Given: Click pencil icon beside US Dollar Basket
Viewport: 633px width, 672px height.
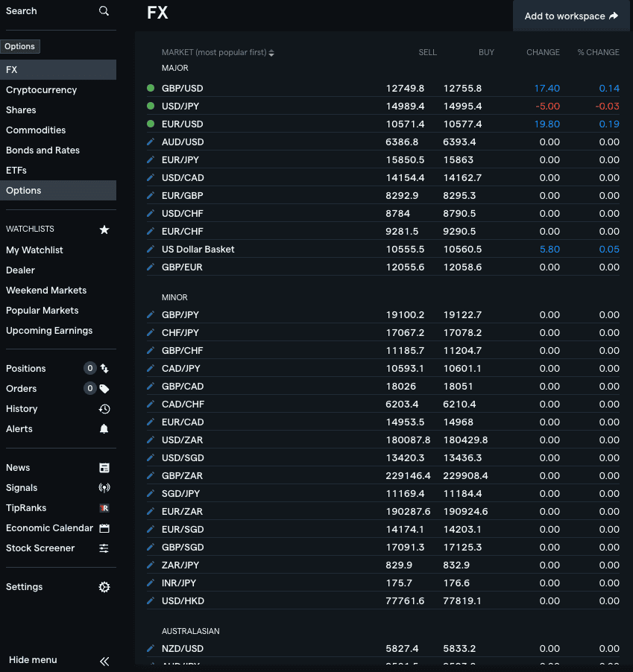Looking at the screenshot, I should [151, 249].
